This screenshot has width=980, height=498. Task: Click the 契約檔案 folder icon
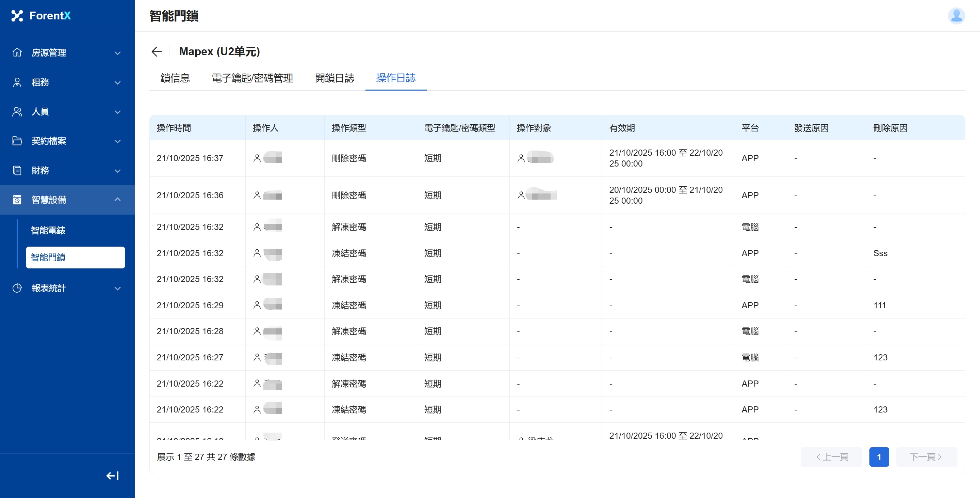tap(17, 141)
